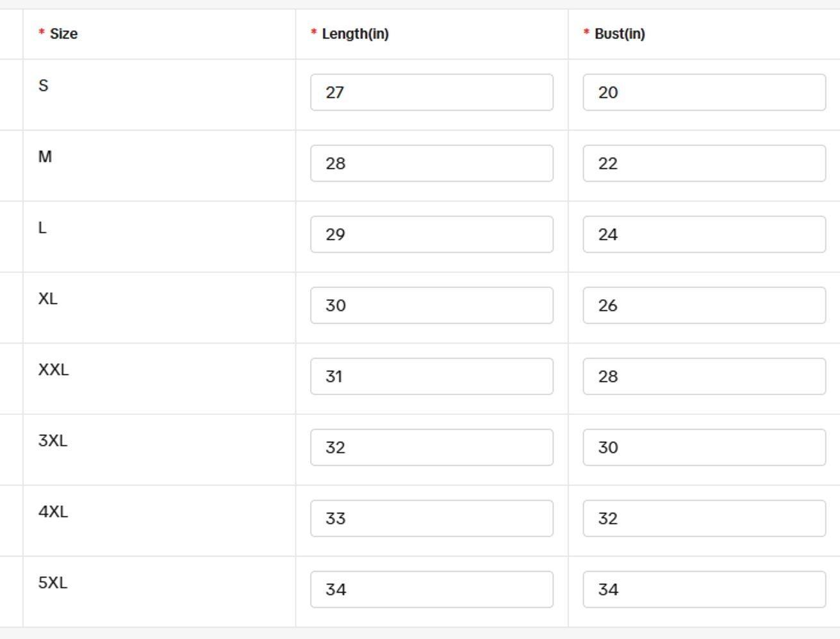Click the Bust(in) column header
Viewport: 840px width, 639px height.
(x=620, y=34)
